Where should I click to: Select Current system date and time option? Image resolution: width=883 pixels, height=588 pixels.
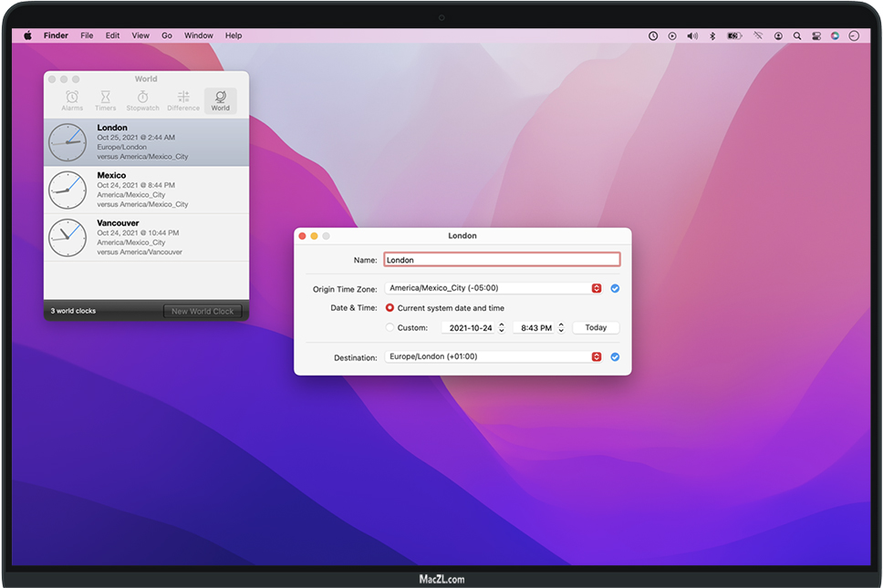click(x=390, y=308)
